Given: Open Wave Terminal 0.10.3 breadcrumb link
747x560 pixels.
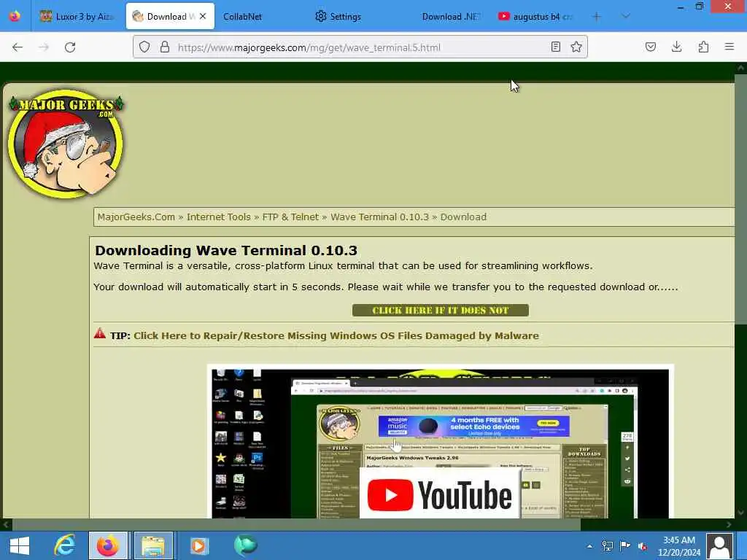Looking at the screenshot, I should 379,217.
